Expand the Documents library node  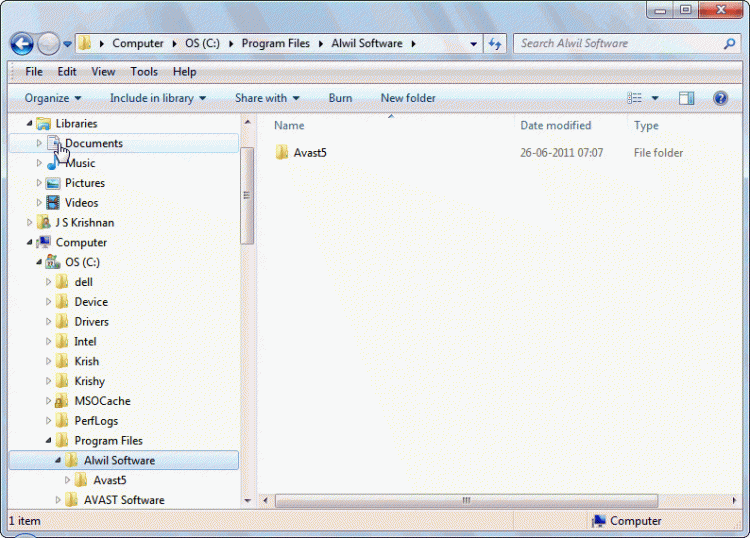(39, 143)
